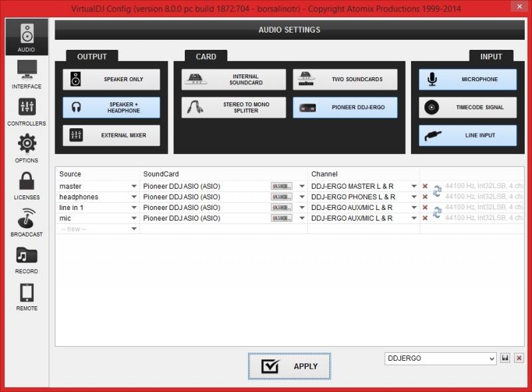Toggle the Microphone input

468,79
